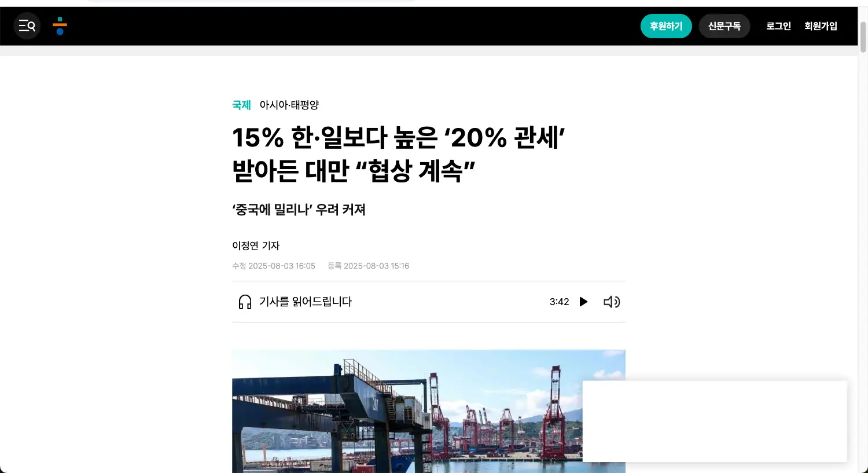Screen dimensions: 868x473
Task: Open the 국제 section link
Action: [241, 105]
